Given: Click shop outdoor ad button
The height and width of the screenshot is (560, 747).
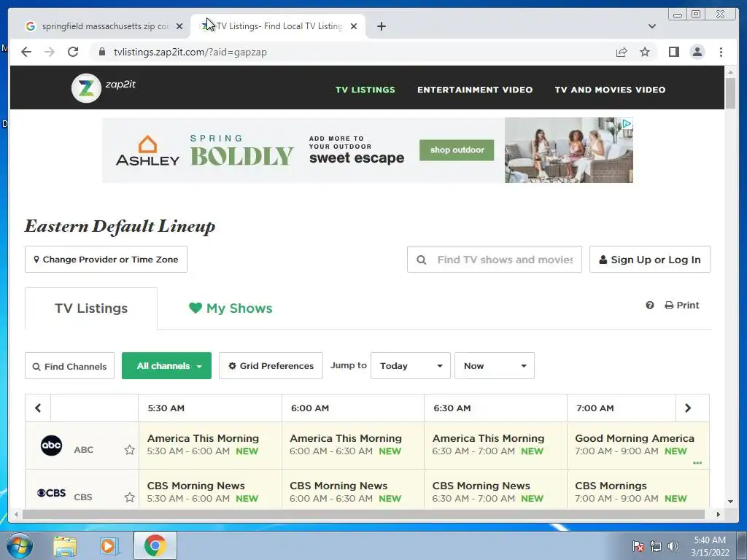Looking at the screenshot, I should pos(457,150).
